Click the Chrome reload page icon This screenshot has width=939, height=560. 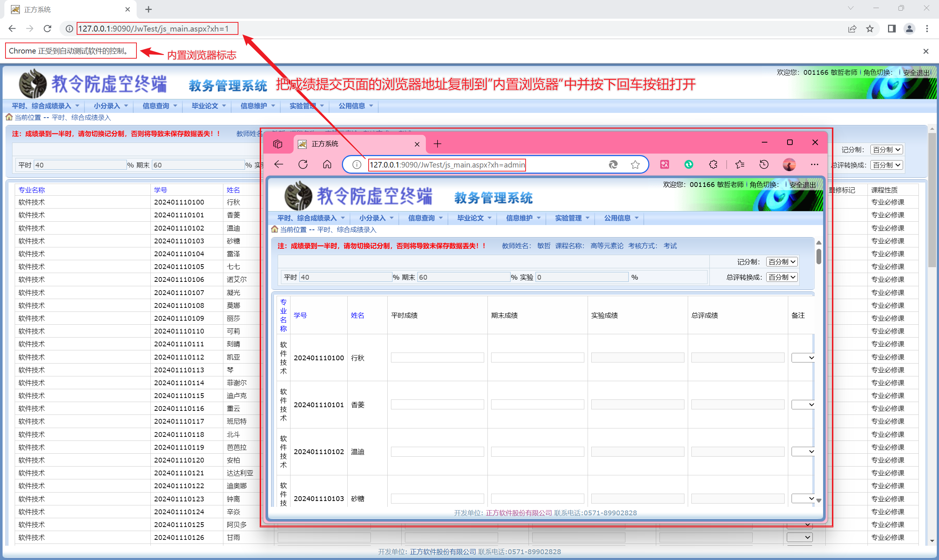pyautogui.click(x=48, y=29)
